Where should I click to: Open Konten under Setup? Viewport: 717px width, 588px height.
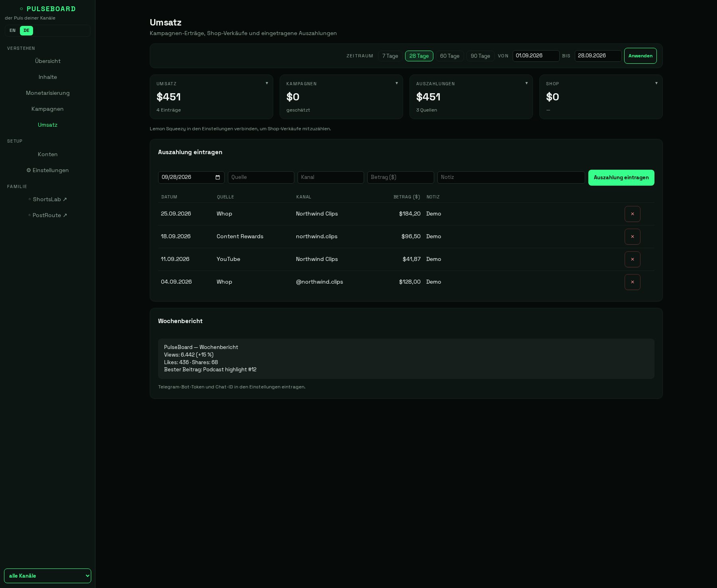48,154
